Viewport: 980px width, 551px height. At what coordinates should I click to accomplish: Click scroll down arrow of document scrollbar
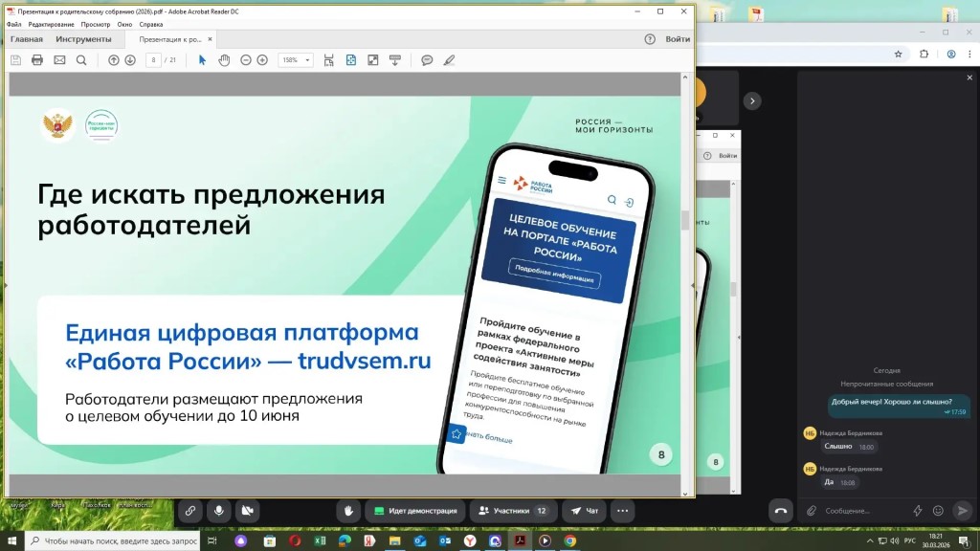tap(685, 494)
